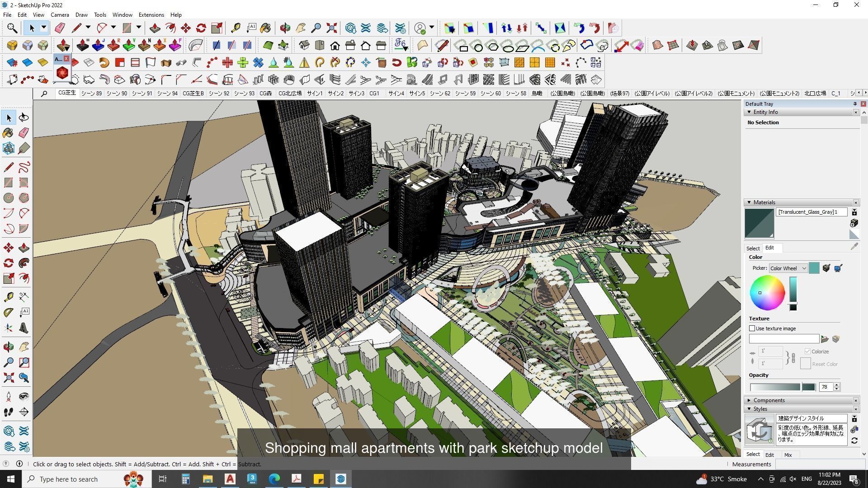Click Create Material button in Materials panel
Viewport: 868px width, 488px height.
[854, 223]
